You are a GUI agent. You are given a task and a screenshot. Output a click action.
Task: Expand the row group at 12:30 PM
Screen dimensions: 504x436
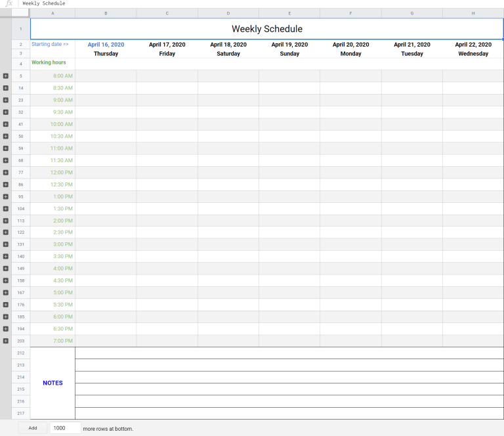(x=6, y=185)
